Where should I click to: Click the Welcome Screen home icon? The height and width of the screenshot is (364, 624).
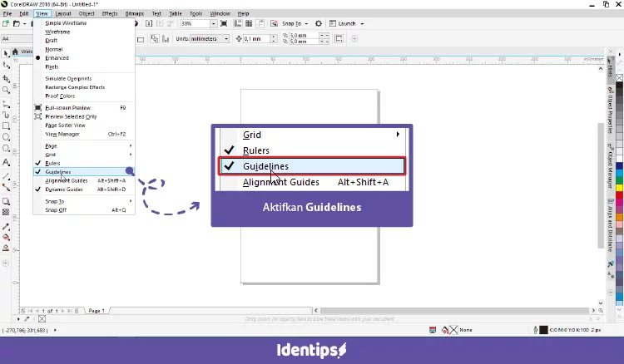[15, 52]
